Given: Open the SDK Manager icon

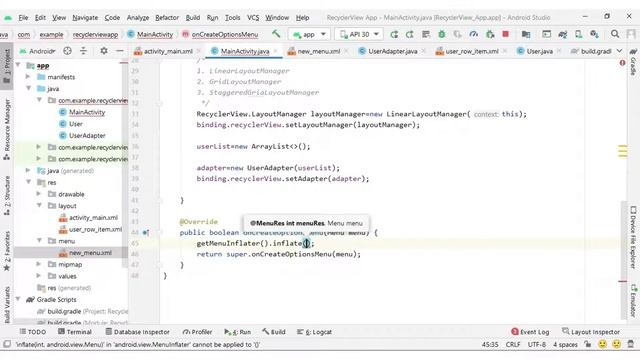Looking at the screenshot, I should tap(594, 34).
